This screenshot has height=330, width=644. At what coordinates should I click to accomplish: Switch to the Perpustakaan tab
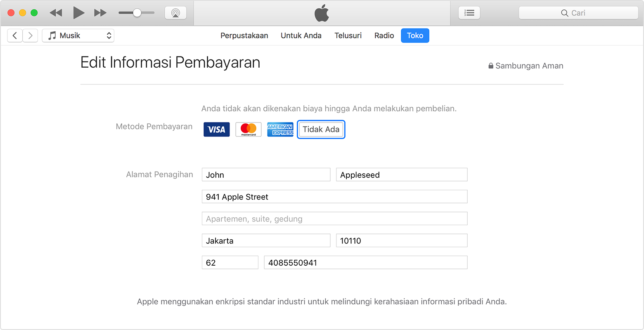(244, 35)
